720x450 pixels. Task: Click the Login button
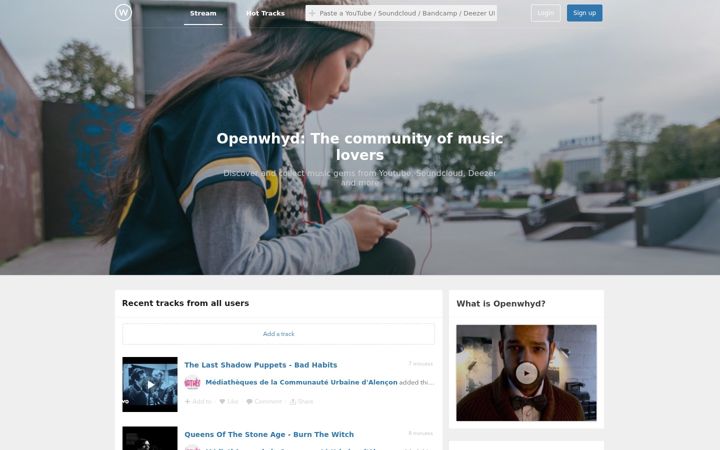(x=546, y=13)
